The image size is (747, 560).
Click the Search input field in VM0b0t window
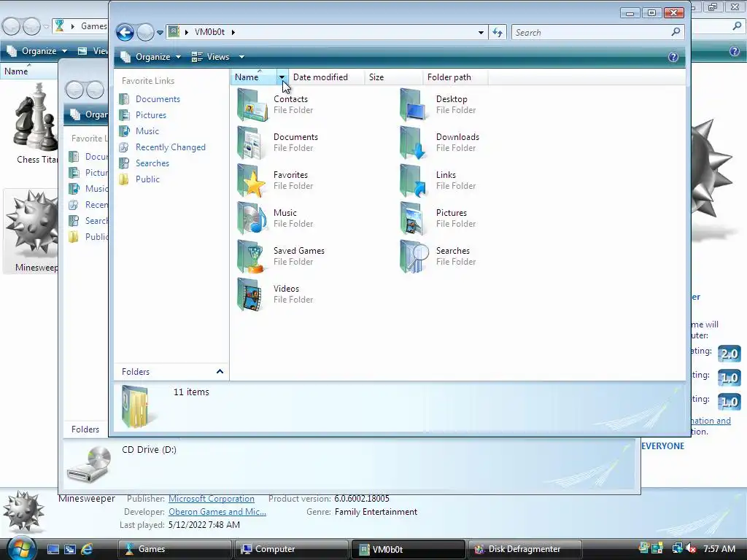(x=591, y=32)
